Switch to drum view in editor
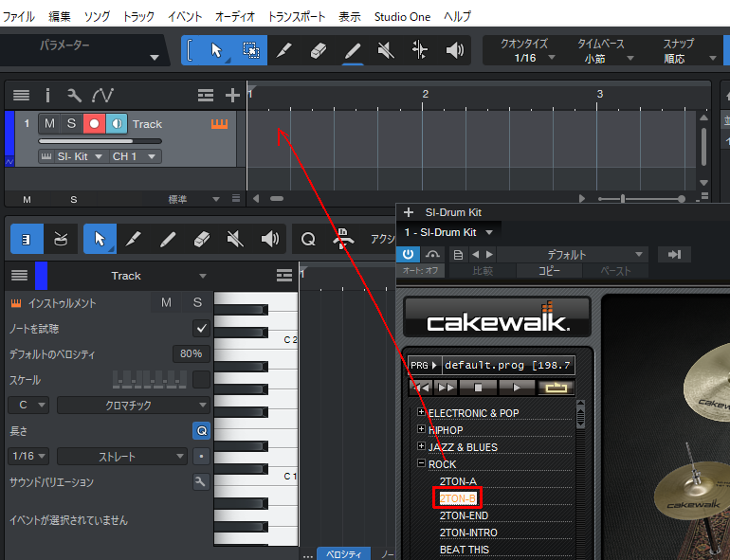The height and width of the screenshot is (560, 730). [61, 240]
